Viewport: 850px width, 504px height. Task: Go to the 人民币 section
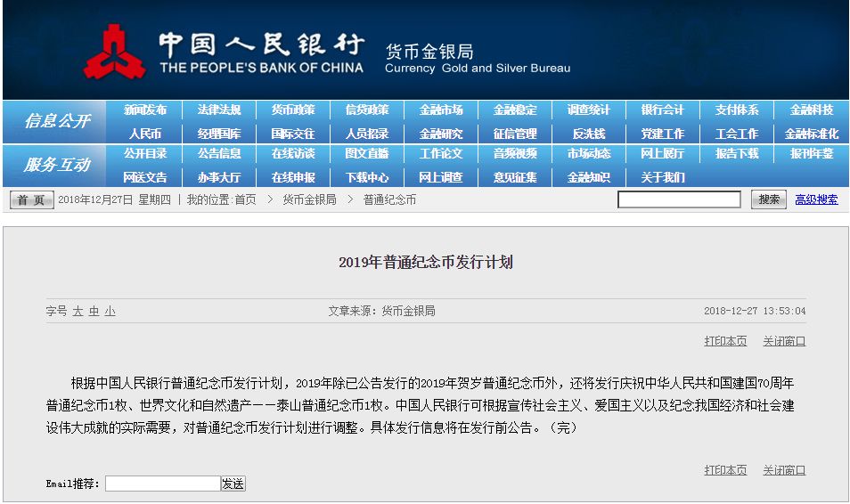(x=144, y=134)
